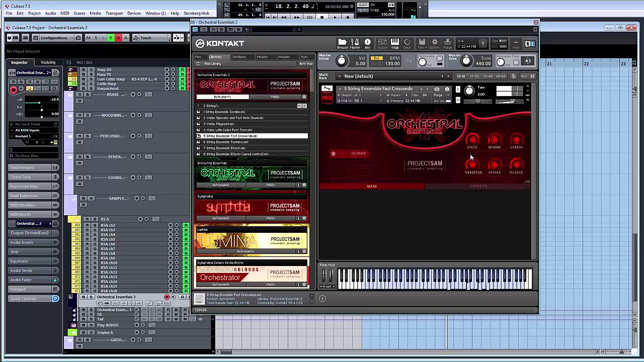
Task: Click the BRASS folder track icon
Action: point(69,95)
